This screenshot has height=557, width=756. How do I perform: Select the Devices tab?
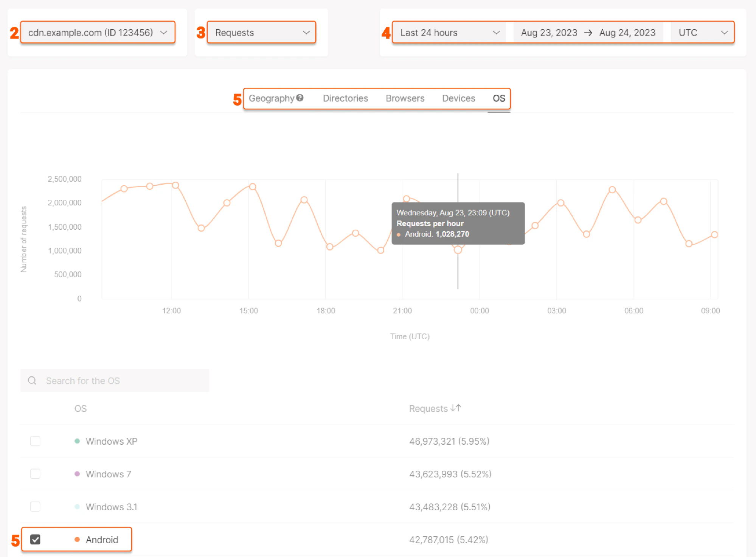pos(458,98)
